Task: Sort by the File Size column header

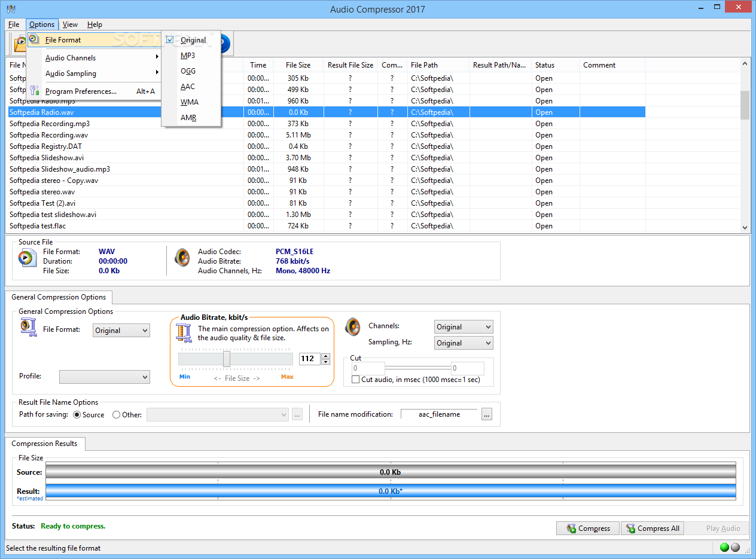Action: [x=298, y=65]
